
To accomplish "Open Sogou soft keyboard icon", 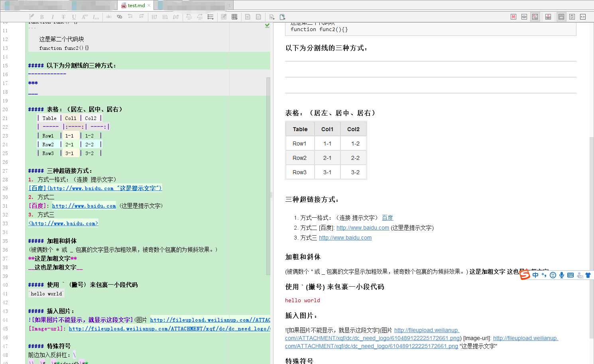I will (x=570, y=275).
